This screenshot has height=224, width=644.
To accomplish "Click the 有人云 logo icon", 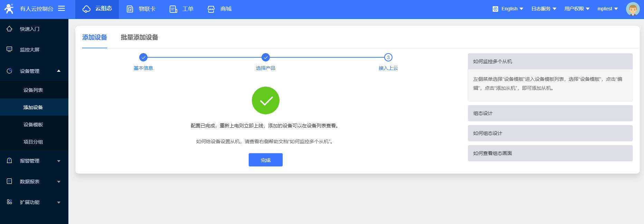I will tap(9, 9).
